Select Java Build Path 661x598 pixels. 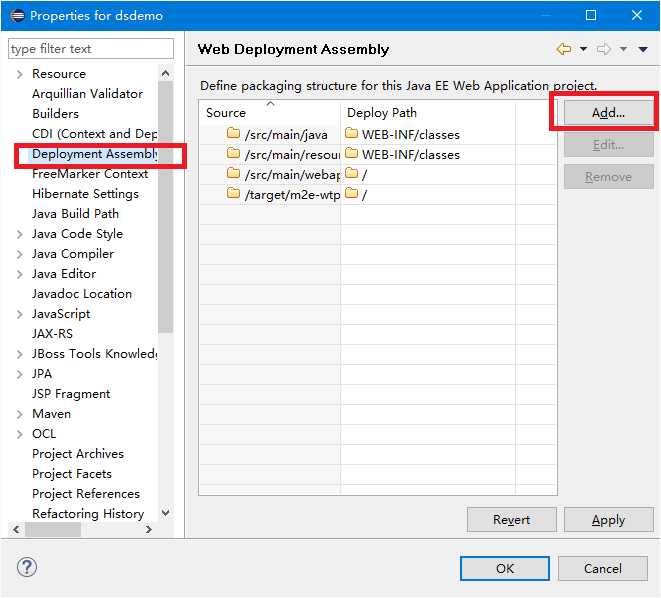point(75,214)
